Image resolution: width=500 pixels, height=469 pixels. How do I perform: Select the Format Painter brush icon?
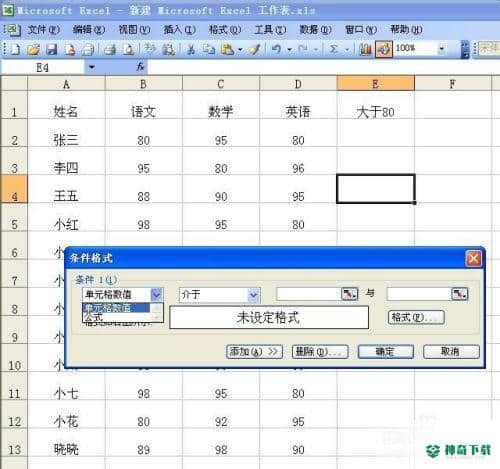[255, 49]
